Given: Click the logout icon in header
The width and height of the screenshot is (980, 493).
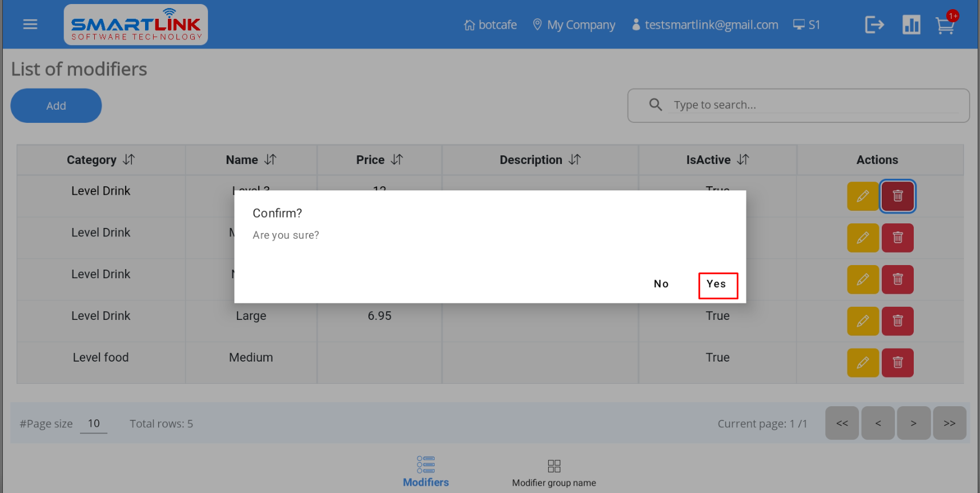Looking at the screenshot, I should click(x=874, y=25).
